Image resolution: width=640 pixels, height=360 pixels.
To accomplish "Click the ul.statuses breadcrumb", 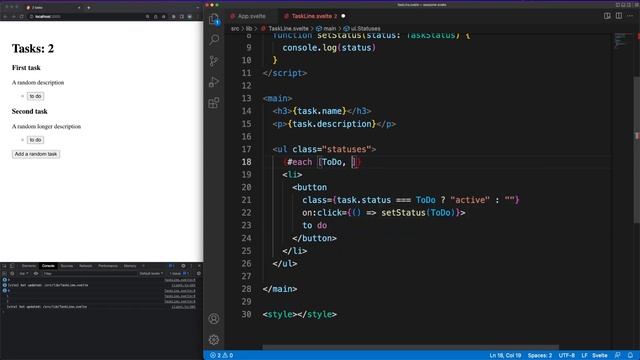I will tap(365, 29).
